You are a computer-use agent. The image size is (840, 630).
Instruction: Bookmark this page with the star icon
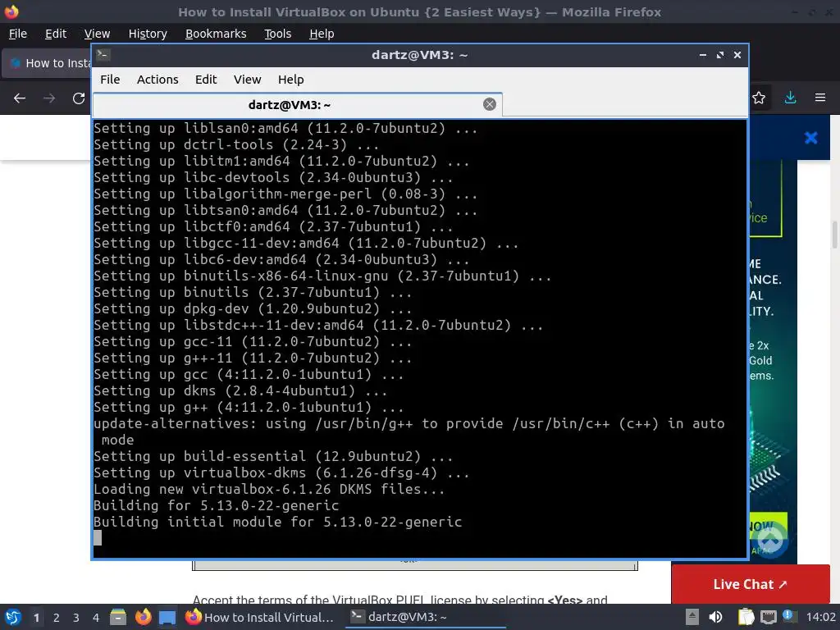(x=759, y=98)
